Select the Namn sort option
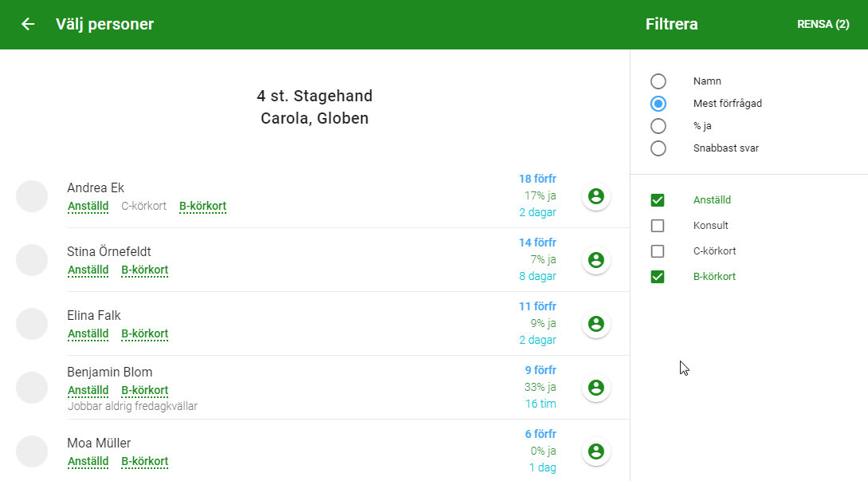Viewport: 868px width, 481px height. [x=658, y=81]
